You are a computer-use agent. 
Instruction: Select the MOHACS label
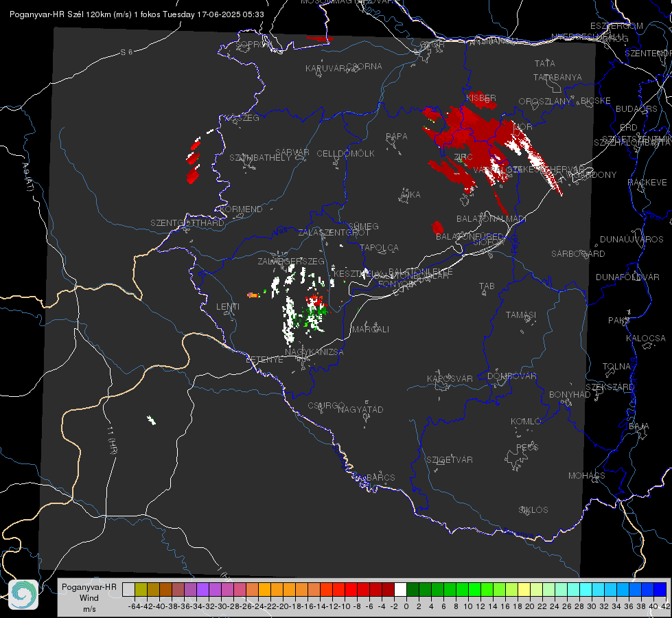[x=587, y=476]
